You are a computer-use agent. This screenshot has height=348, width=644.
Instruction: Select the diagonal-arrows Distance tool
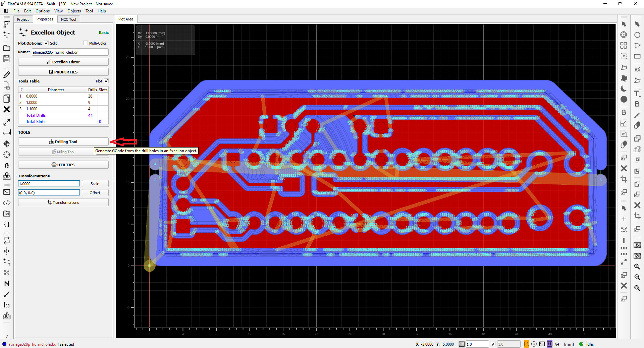pos(6,122)
